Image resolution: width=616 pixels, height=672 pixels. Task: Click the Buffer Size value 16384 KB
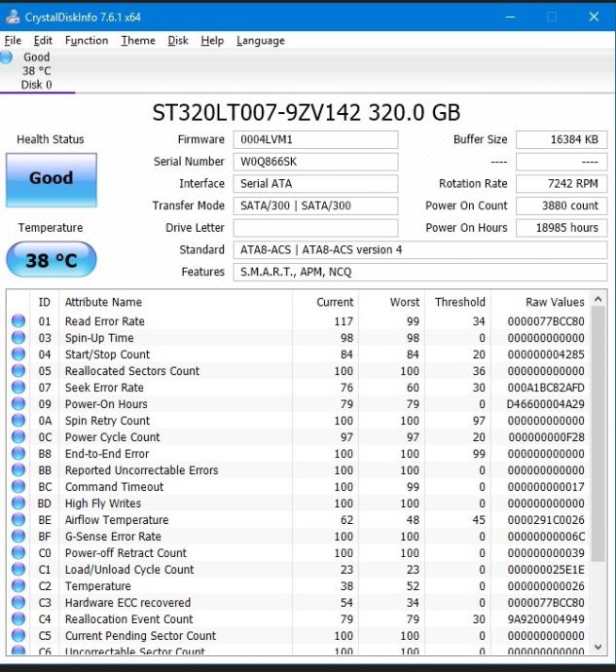coord(562,139)
